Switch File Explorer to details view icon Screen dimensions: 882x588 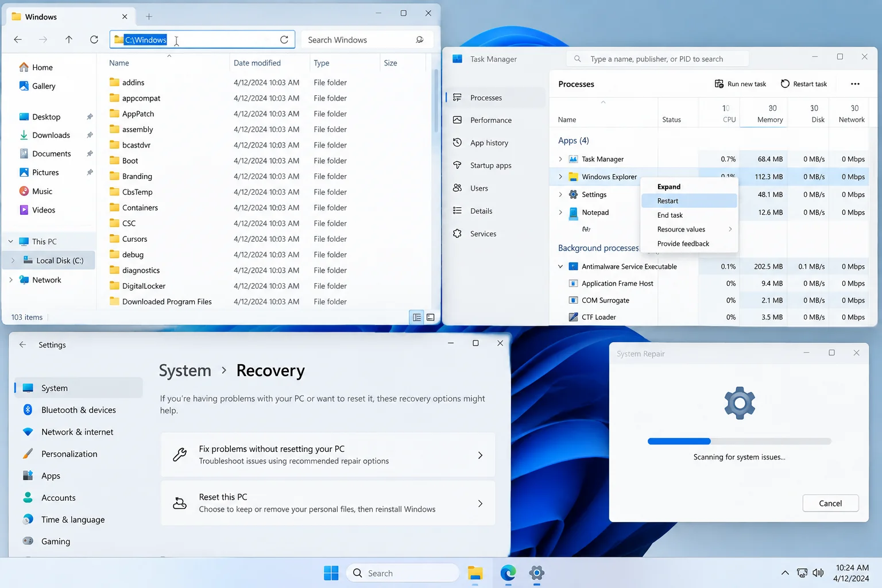pyautogui.click(x=417, y=317)
